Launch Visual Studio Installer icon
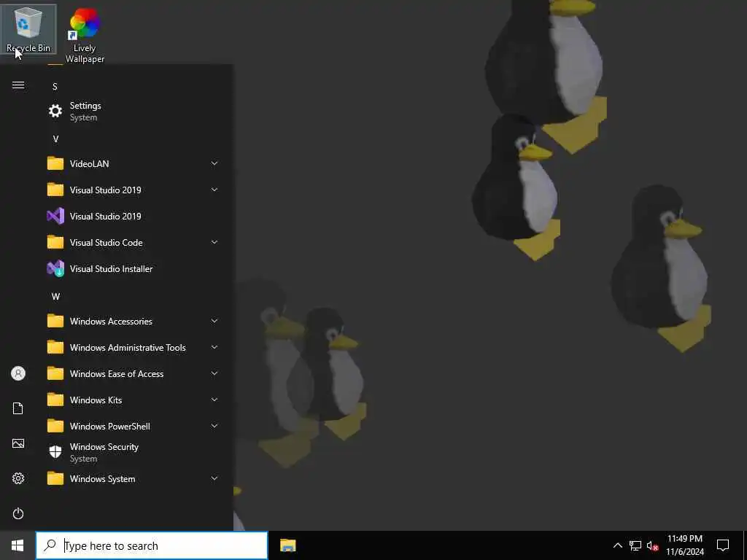This screenshot has height=560, width=747. pos(55,268)
